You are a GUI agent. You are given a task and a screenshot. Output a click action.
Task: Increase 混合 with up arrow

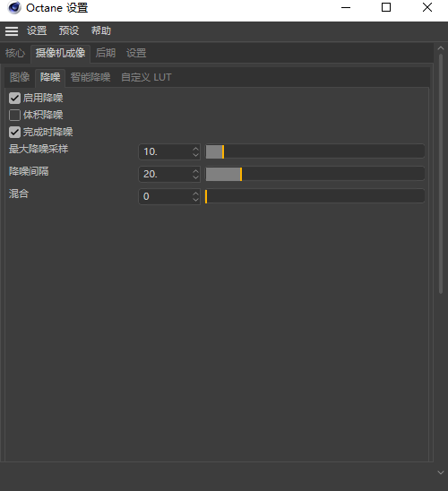click(195, 194)
